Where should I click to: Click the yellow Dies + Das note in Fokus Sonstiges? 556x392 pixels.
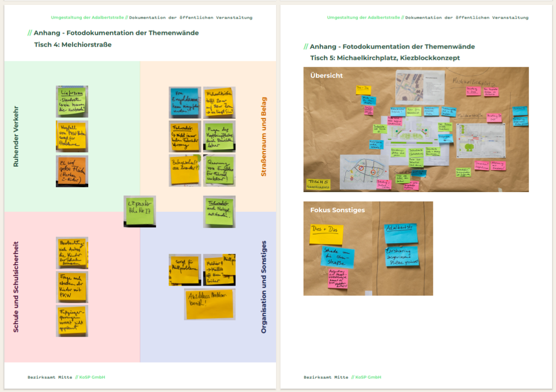[x=326, y=234]
